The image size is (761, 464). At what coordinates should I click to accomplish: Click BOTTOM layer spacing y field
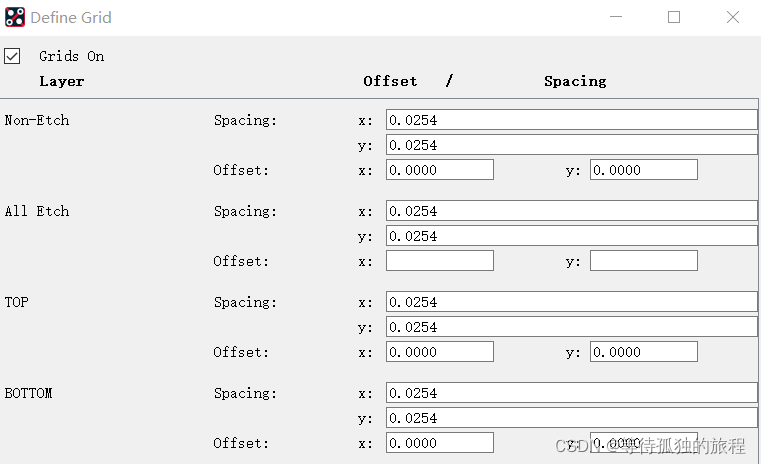coord(571,418)
